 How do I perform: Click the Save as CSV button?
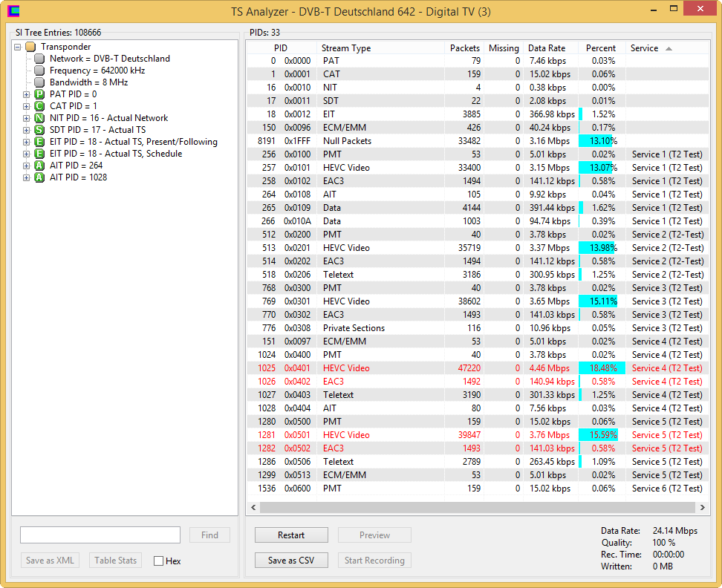[x=291, y=561]
